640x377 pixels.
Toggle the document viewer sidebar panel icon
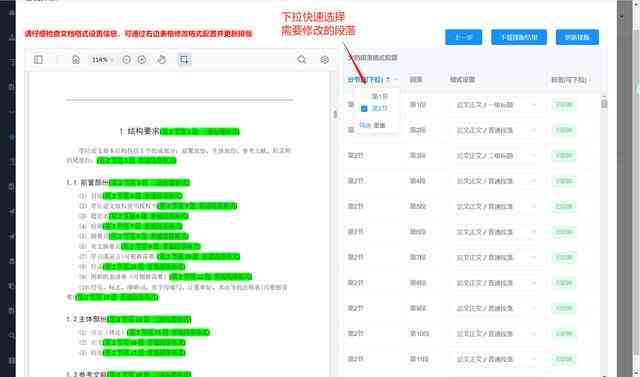[x=38, y=60]
